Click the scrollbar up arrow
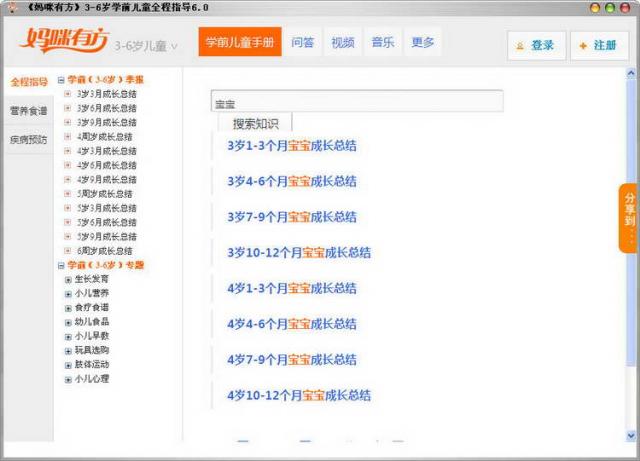The image size is (640, 461). click(x=631, y=74)
